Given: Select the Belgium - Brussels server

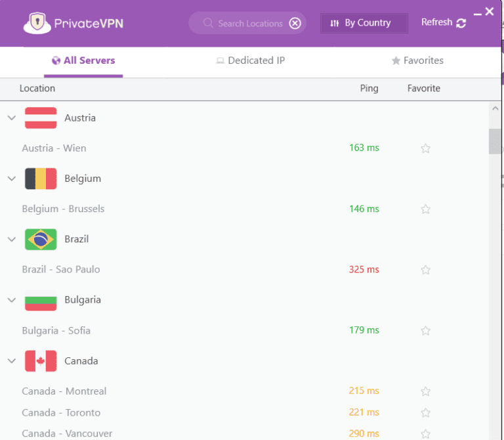Looking at the screenshot, I should click(63, 209).
